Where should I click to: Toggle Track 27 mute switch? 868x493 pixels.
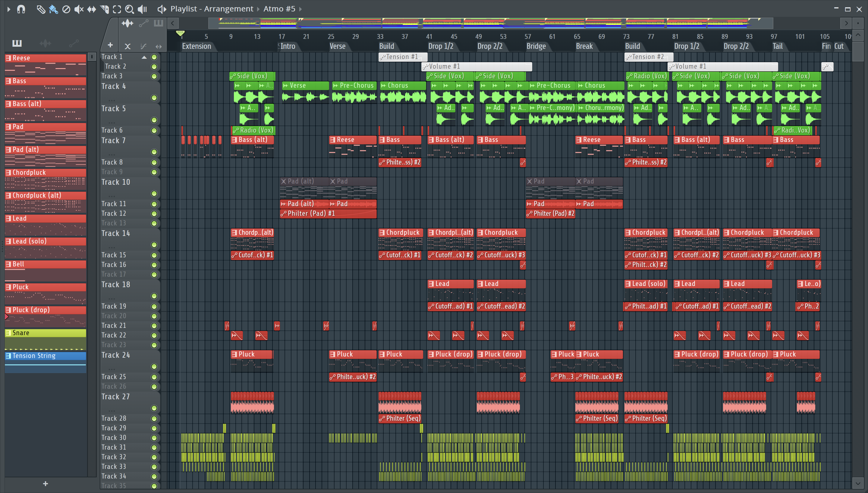154,408
